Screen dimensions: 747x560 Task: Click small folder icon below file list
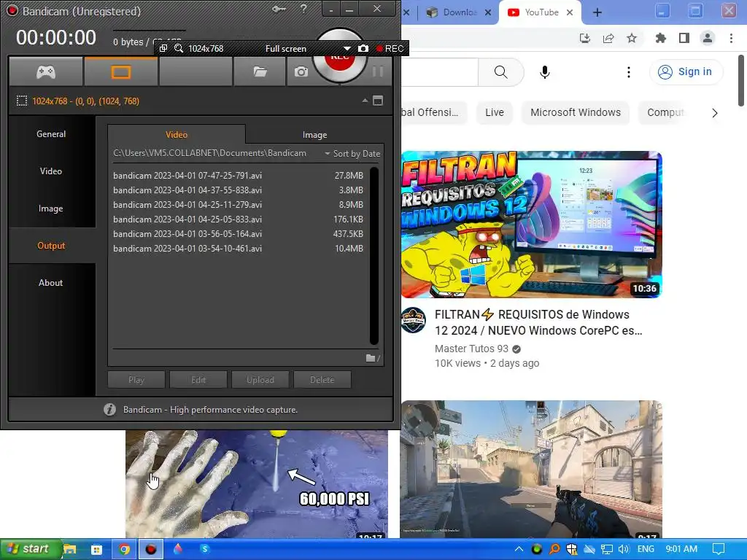(x=371, y=358)
